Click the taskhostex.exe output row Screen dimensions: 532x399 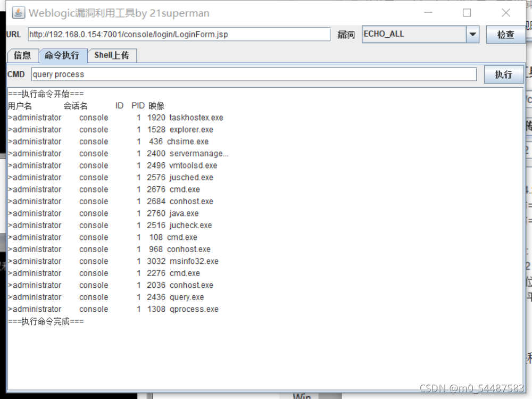pos(115,118)
